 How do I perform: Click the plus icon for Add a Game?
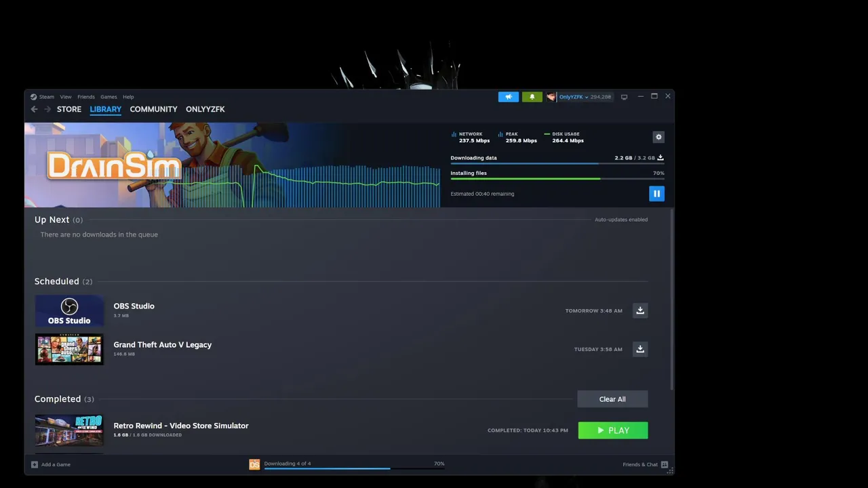[x=35, y=464]
